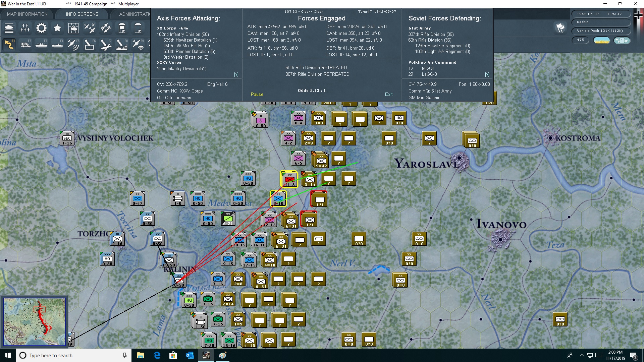Click the end turn flags icon
This screenshot has height=362, width=644.
click(560, 28)
